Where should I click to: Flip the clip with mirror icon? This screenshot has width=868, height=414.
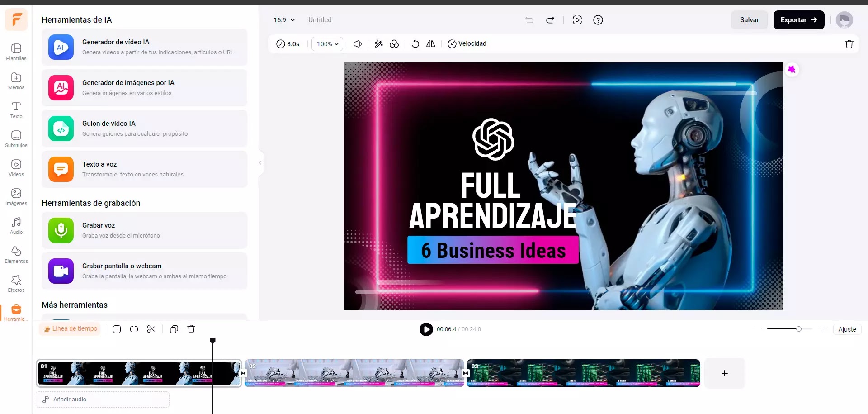(x=431, y=44)
